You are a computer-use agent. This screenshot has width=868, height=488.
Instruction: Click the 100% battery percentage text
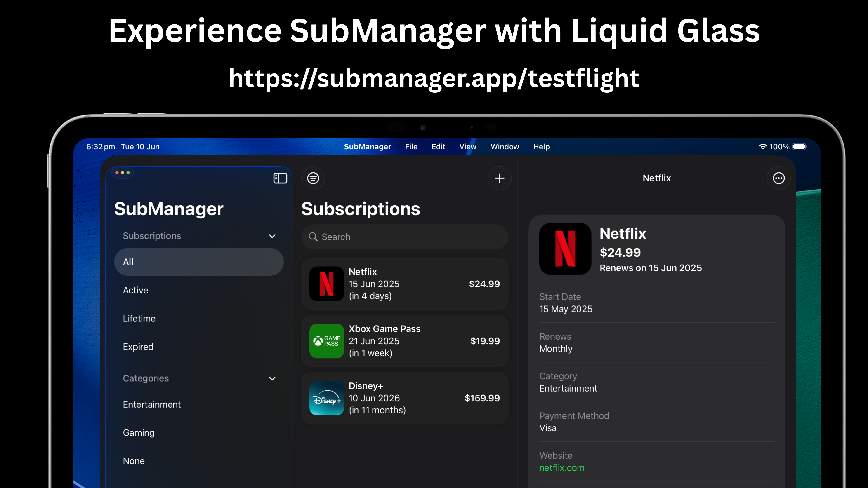779,147
